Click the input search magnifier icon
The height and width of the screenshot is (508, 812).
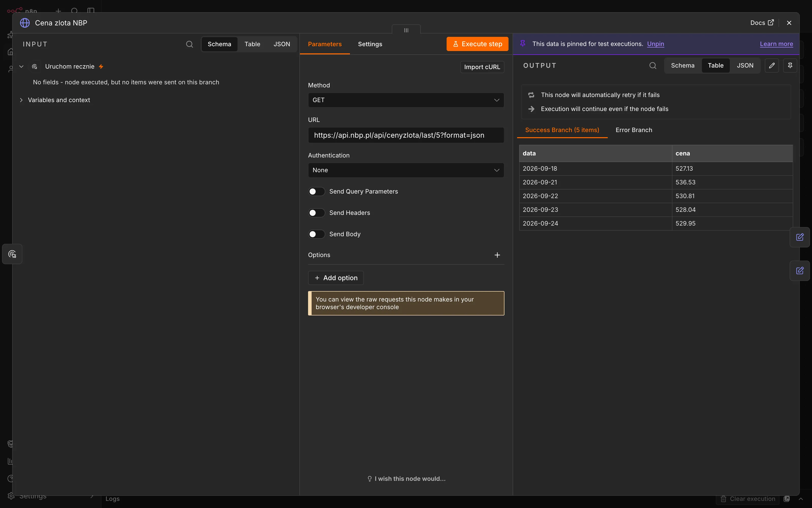[189, 44]
